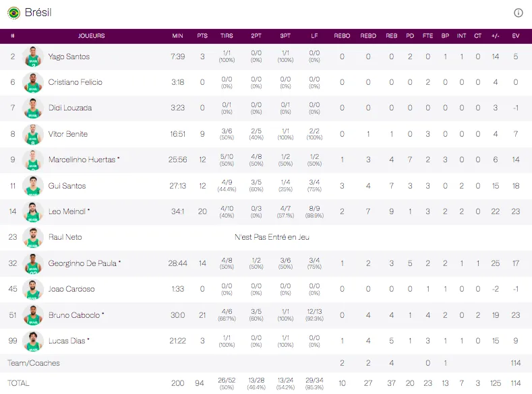Sort table by PTS column header

(x=202, y=36)
